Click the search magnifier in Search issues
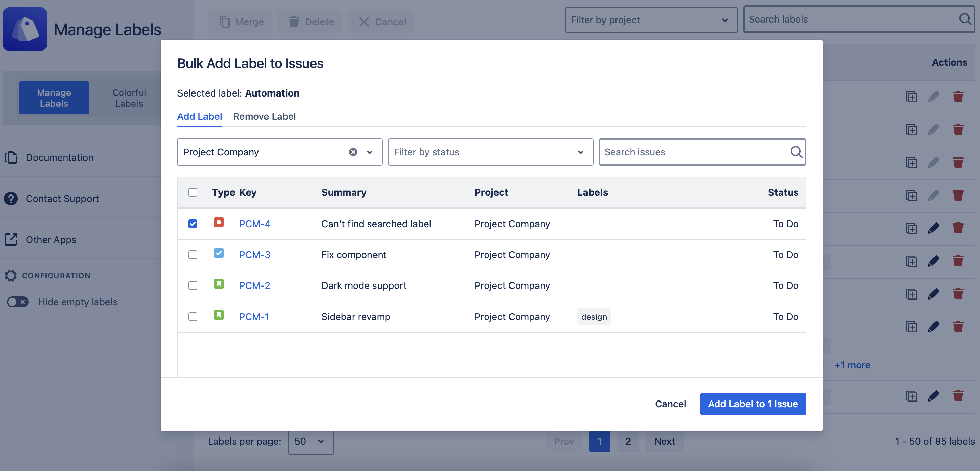980x471 pixels. [796, 152]
